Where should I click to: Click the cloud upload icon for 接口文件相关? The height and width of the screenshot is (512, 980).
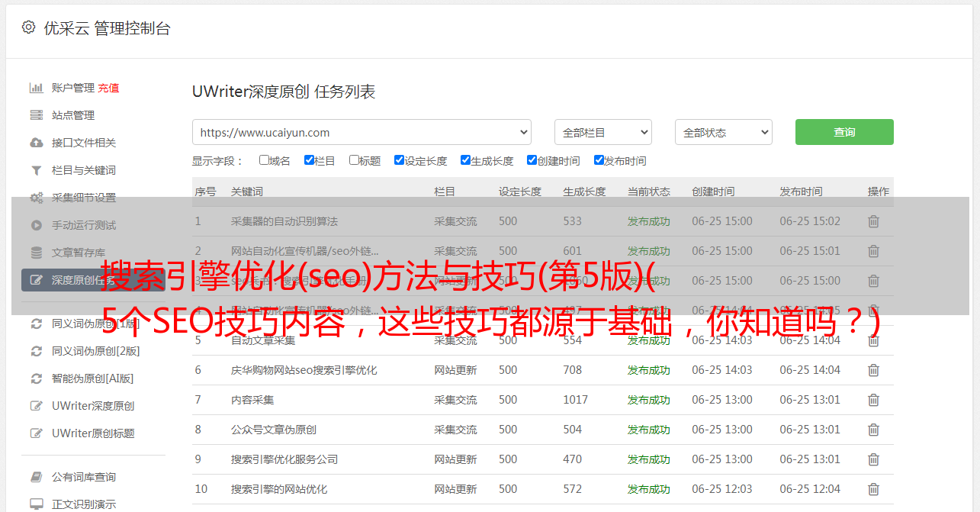pyautogui.click(x=36, y=143)
